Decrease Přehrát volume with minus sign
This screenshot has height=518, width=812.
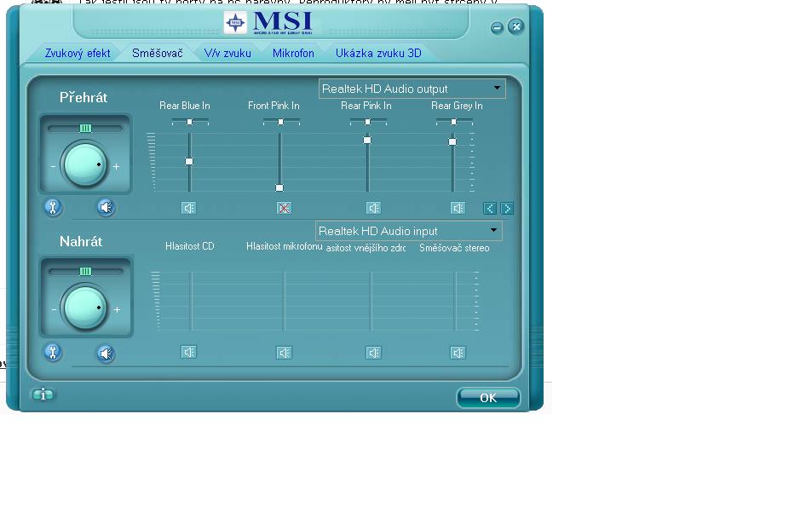(x=54, y=167)
